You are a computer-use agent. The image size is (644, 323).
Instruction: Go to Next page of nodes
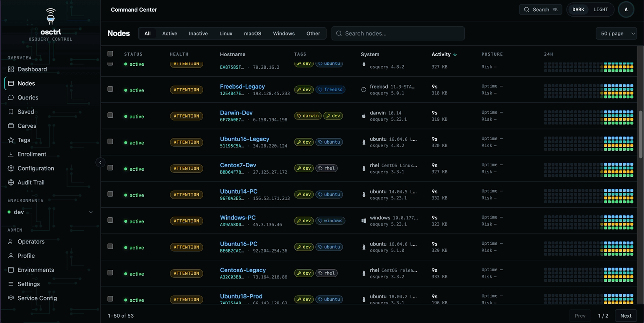626,316
